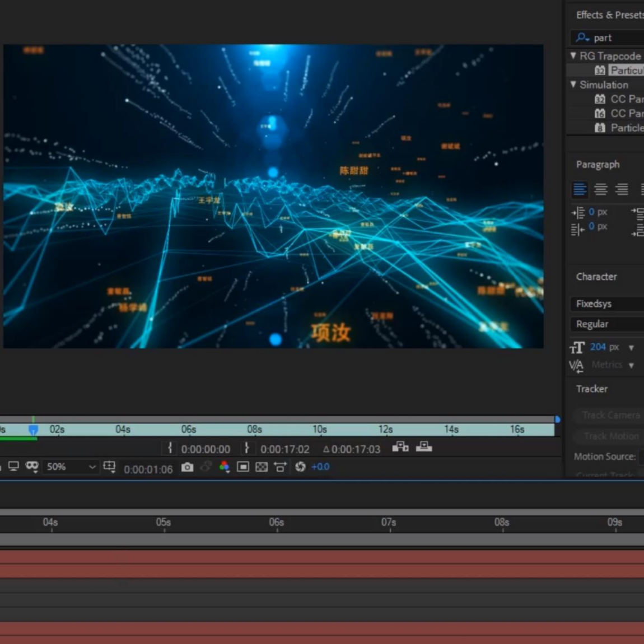644x644 pixels.
Task: Click the dimmed Show Snapshot icon
Action: tap(206, 467)
